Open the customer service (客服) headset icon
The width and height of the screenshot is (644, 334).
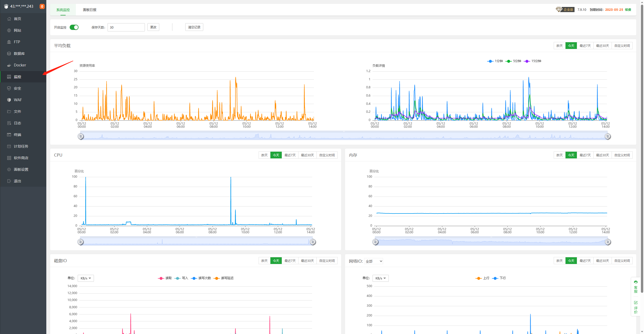click(x=636, y=282)
